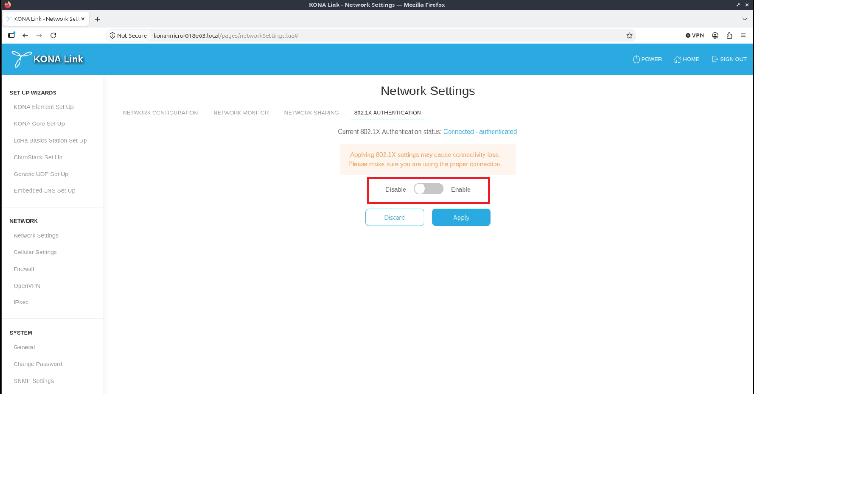Open LoRa Basics Station Set Up

tap(50, 141)
